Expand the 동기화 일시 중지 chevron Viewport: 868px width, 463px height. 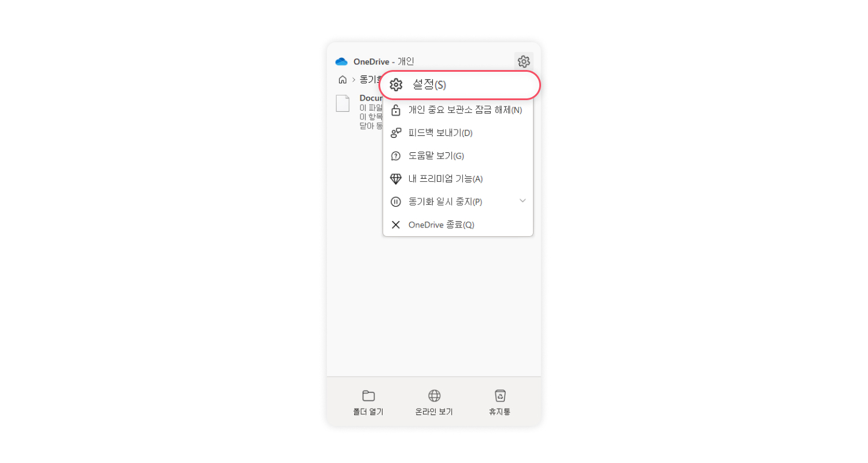pyautogui.click(x=523, y=201)
